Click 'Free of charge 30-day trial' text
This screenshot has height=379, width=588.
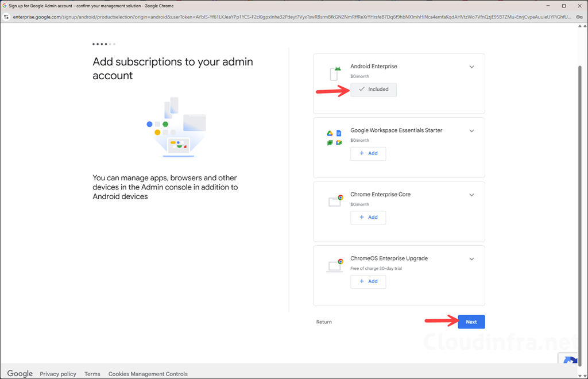click(376, 268)
